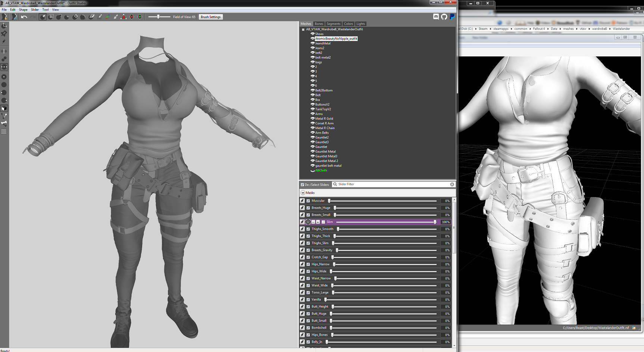This screenshot has height=352, width=644.
Task: Select the ABCloth mesh in green
Action: coord(321,170)
